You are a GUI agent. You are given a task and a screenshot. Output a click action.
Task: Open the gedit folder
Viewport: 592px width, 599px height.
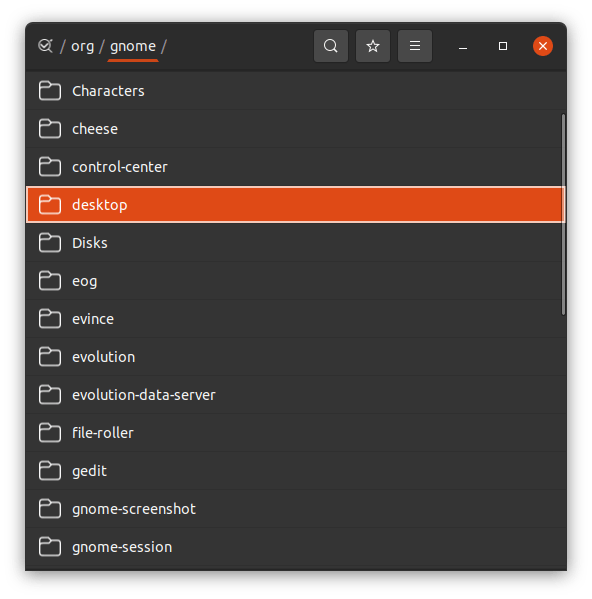coord(295,471)
